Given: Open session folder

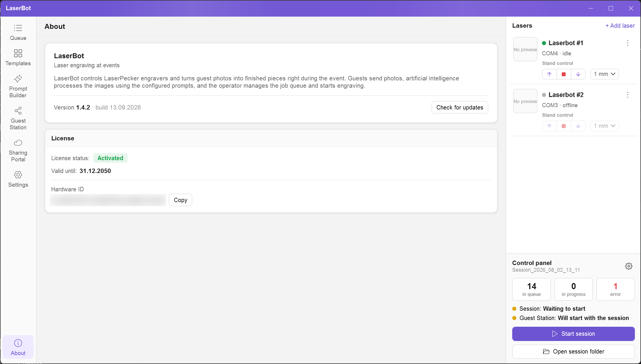Looking at the screenshot, I should (573, 352).
